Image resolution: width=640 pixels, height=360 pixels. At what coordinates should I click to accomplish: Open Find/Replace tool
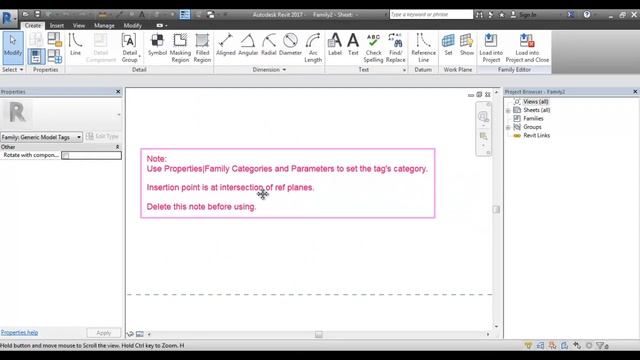coord(395,48)
